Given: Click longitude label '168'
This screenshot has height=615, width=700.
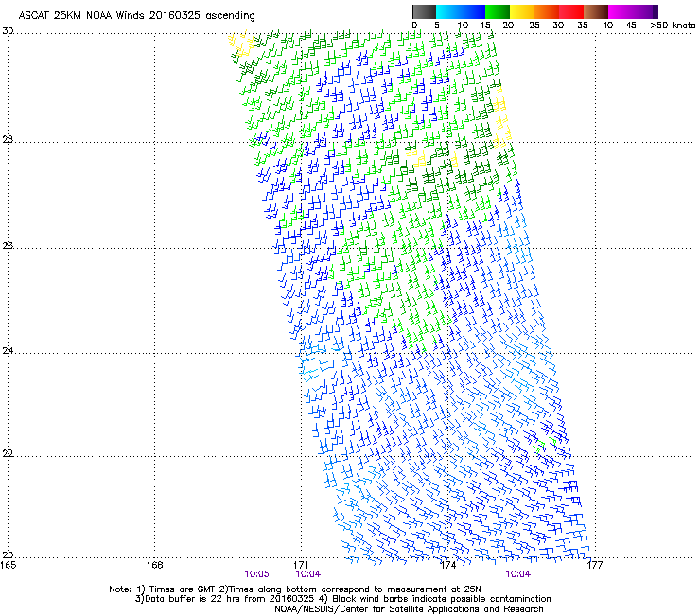Looking at the screenshot, I should pyautogui.click(x=154, y=565).
